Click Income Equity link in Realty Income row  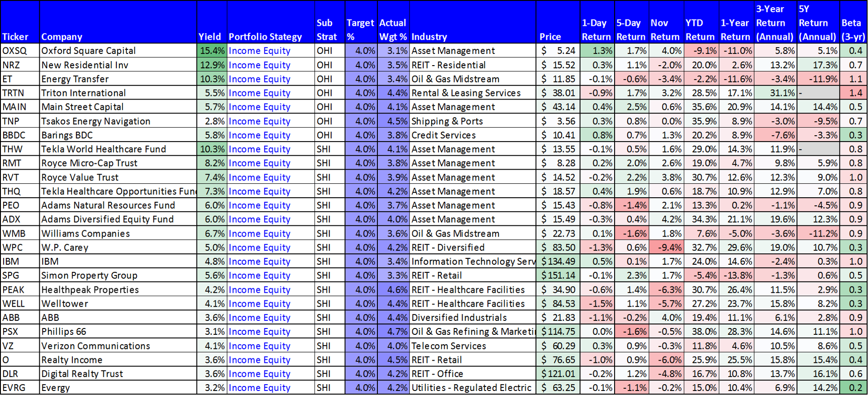pos(259,360)
